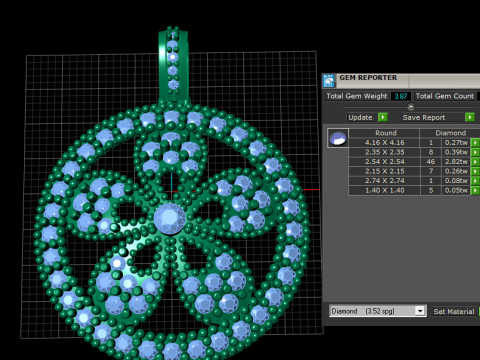The image size is (480, 360).
Task: Click the 0.26tw weight cell
Action: (x=456, y=171)
